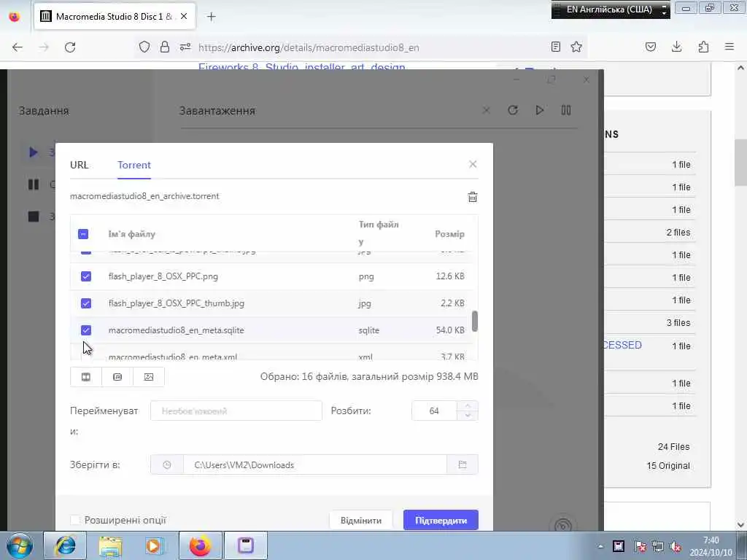
Task: Uncheck flash_player_8_OSX_PPC.png file
Action: point(86,276)
